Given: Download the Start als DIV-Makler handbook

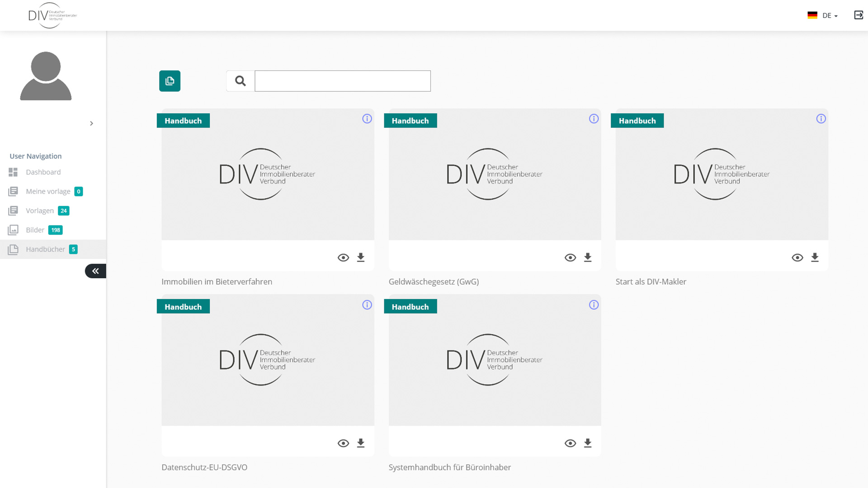Looking at the screenshot, I should (814, 258).
